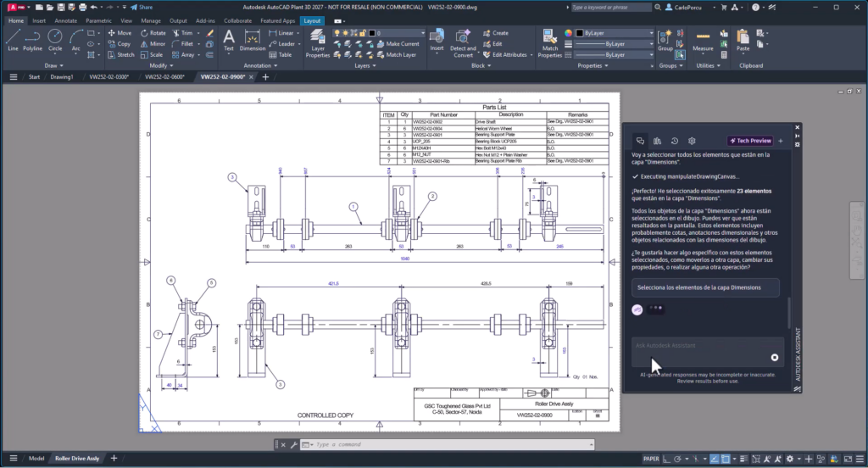Activate the Mirror command
The image size is (868, 468).
point(153,44)
